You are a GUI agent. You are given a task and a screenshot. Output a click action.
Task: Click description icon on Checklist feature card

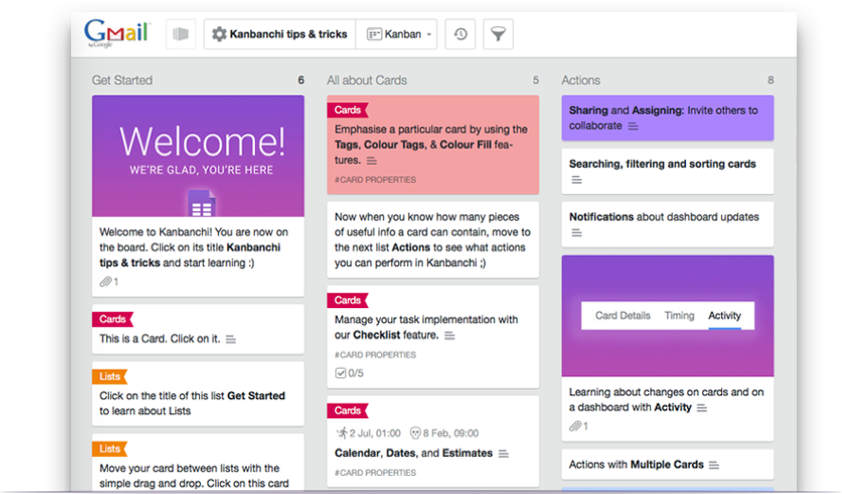[x=449, y=336]
